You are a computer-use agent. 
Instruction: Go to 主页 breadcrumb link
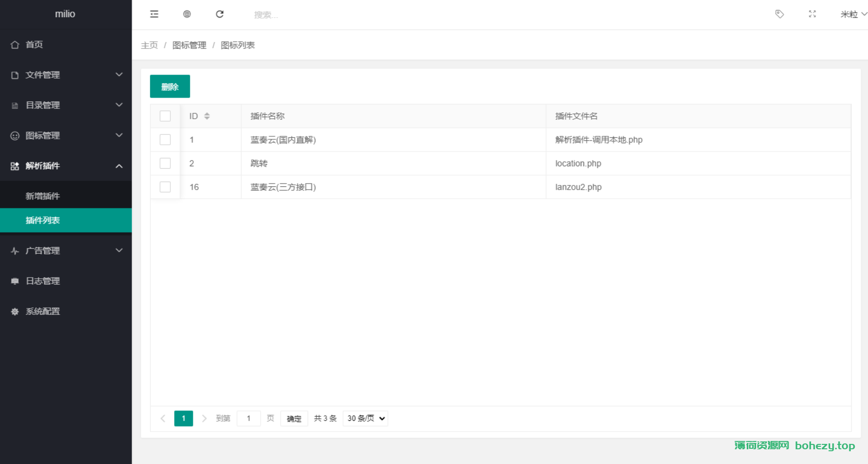coord(149,45)
